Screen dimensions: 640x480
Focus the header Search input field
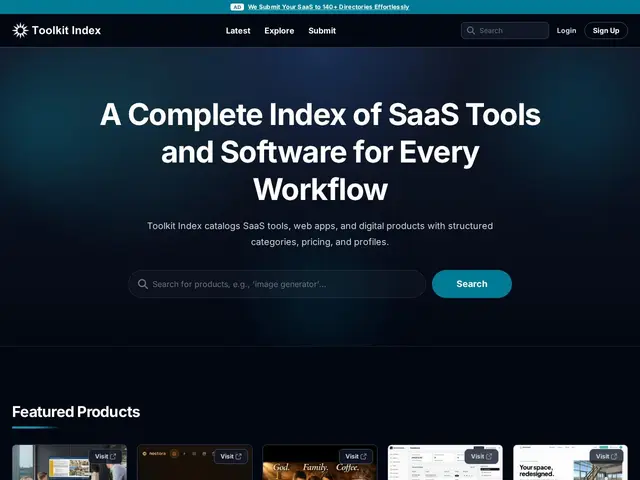pos(504,31)
